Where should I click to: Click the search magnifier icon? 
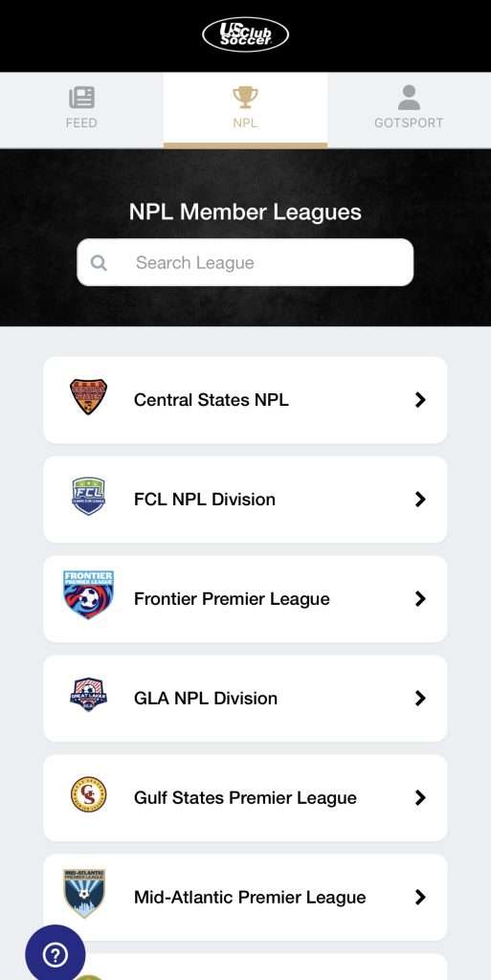(99, 262)
